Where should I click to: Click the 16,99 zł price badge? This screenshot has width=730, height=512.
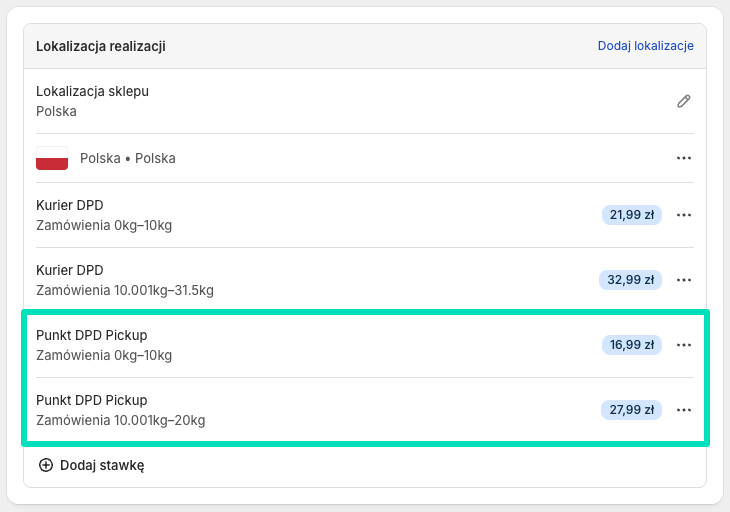pos(631,345)
